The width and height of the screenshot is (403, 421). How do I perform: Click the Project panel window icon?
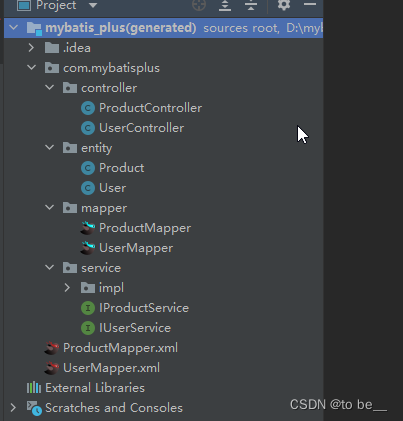[24, 5]
